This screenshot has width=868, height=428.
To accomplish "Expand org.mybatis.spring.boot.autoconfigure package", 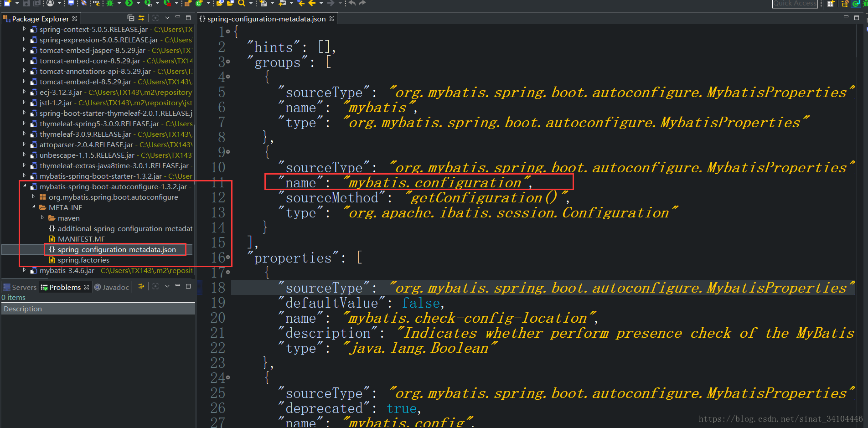I will pos(33,197).
